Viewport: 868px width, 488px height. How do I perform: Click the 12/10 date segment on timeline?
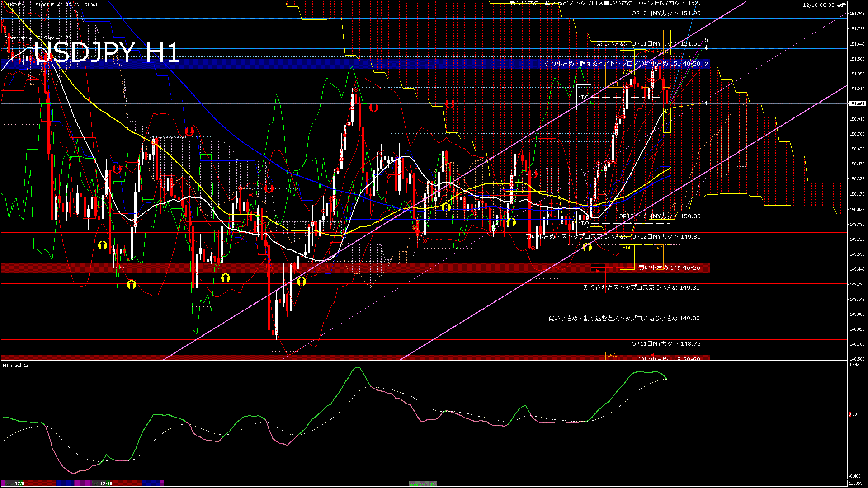pyautogui.click(x=106, y=483)
